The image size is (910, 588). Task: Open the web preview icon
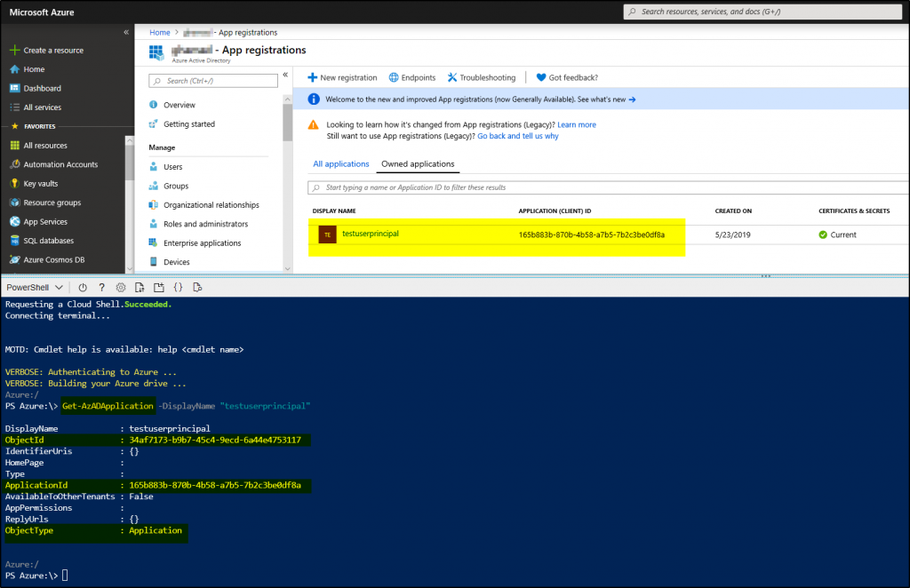[198, 287]
